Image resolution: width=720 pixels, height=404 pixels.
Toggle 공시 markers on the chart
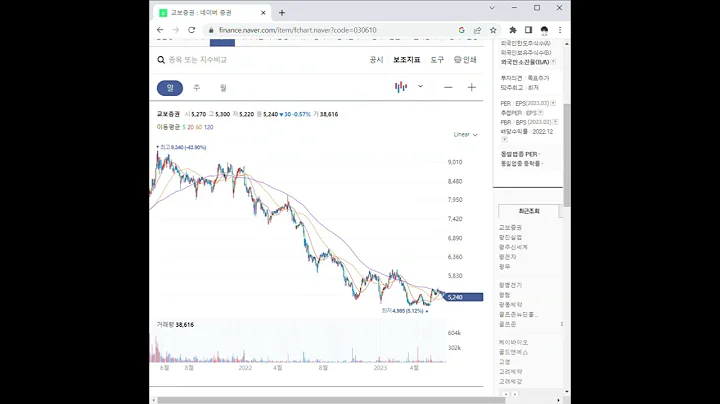pos(377,60)
